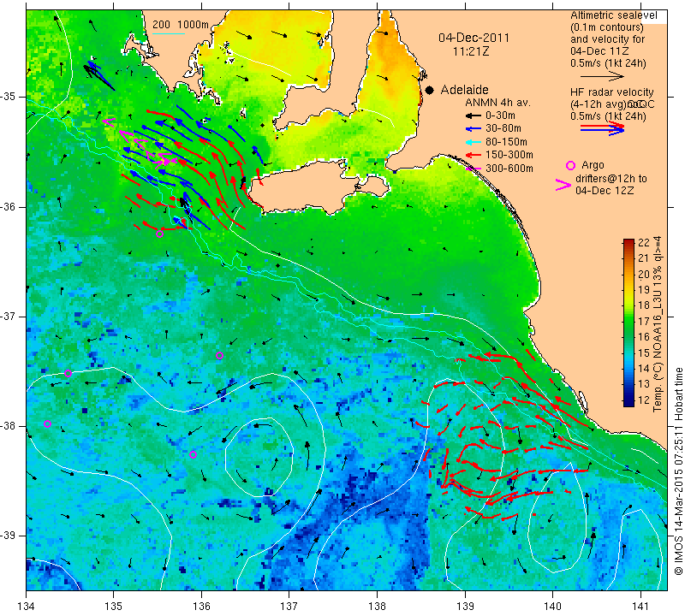Click the black Adelaide city dot marker
The width and height of the screenshot is (685, 616).
point(430,90)
